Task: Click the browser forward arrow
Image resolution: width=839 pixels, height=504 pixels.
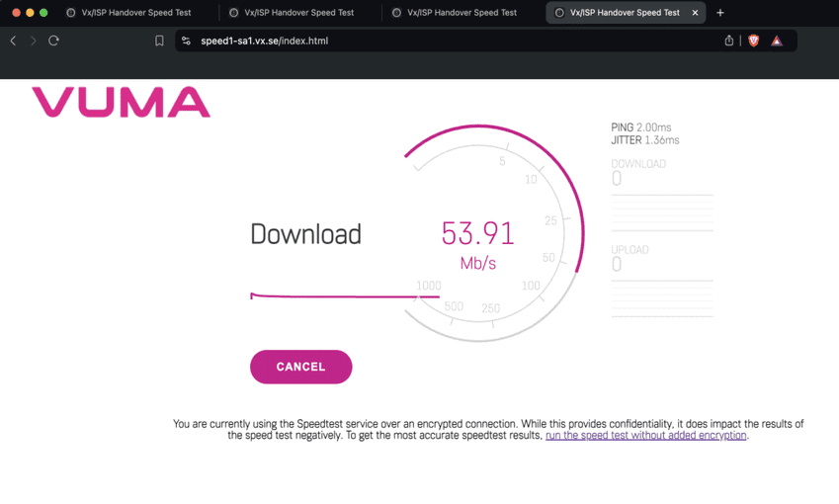Action: tap(33, 41)
